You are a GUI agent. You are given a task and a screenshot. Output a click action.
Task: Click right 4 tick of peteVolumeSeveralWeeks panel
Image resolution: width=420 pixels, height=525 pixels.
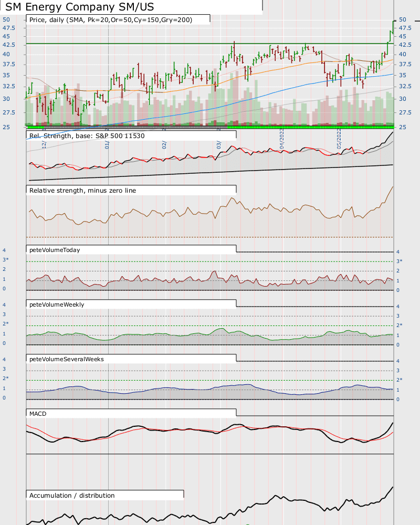(x=398, y=361)
